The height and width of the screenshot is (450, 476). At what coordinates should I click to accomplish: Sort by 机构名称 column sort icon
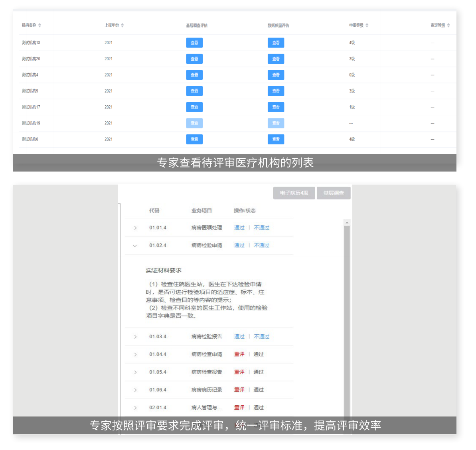[x=40, y=25]
